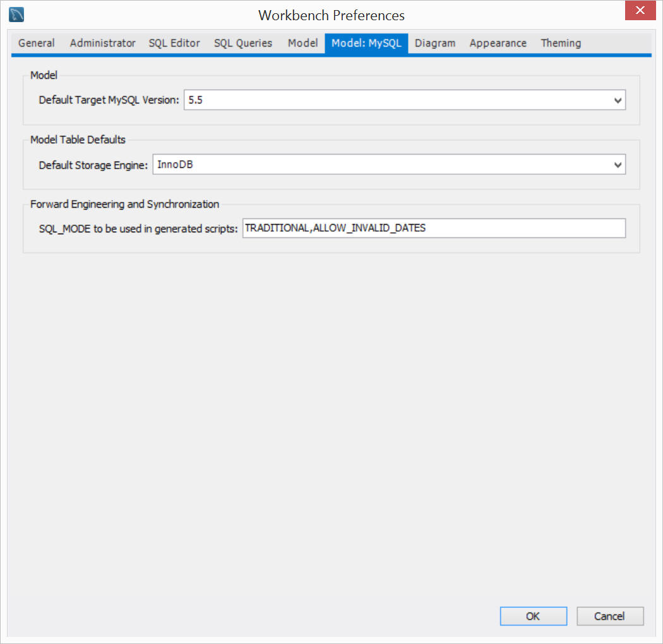Click the Forward Engineering and Synchronization heading

(125, 204)
